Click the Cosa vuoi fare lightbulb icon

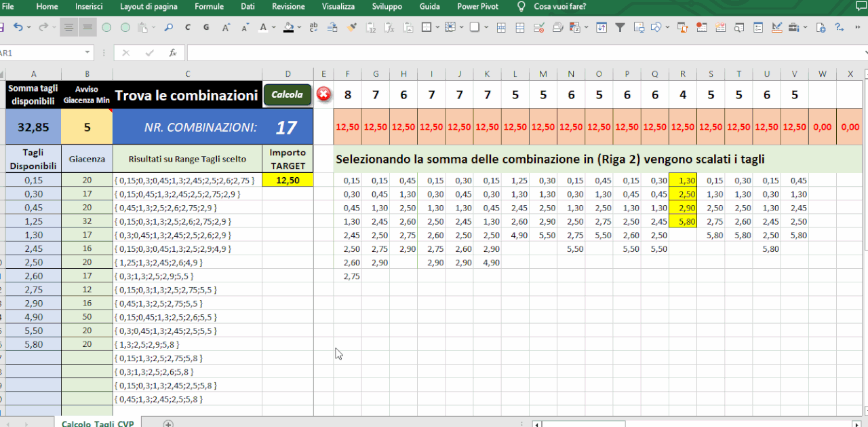point(521,6)
